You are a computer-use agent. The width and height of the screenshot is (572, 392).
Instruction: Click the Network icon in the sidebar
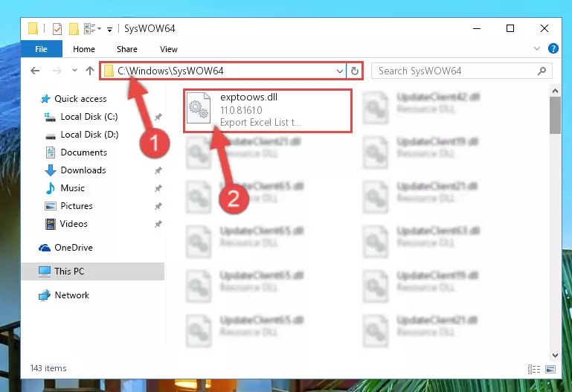(45, 295)
